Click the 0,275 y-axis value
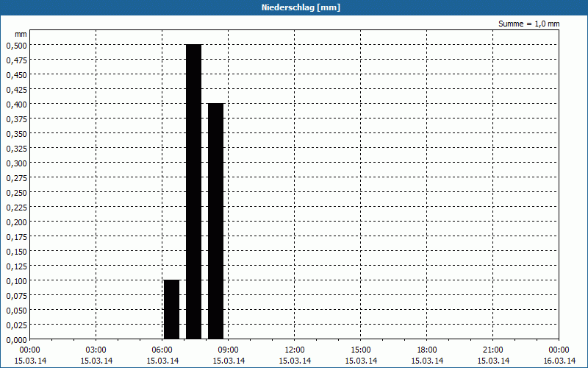This screenshot has width=588, height=368. (17, 177)
